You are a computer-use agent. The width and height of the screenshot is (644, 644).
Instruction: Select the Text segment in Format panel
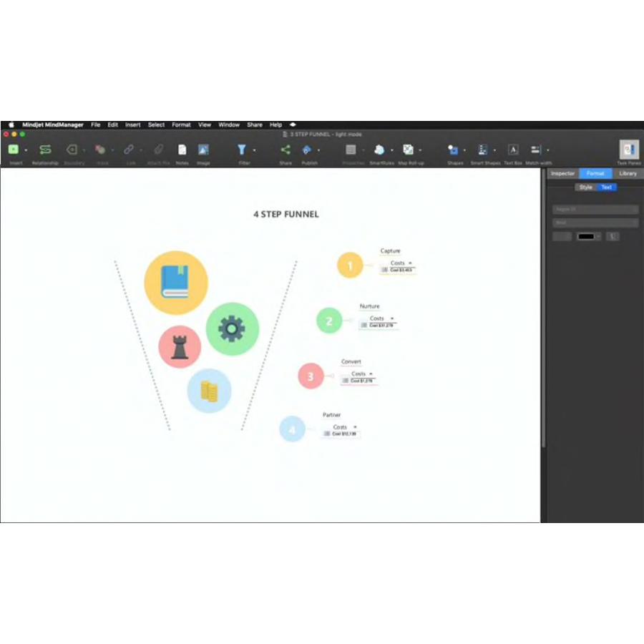(x=606, y=187)
